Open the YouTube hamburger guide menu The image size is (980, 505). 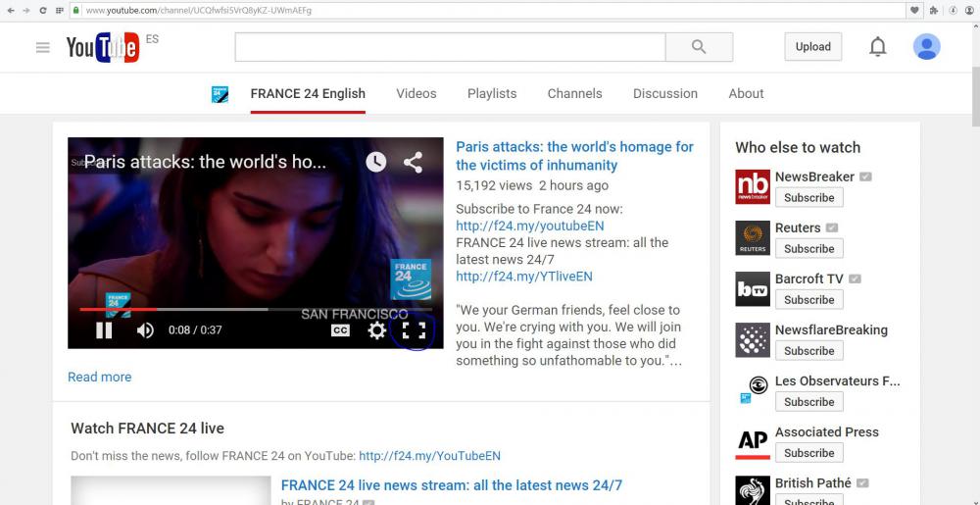click(x=42, y=47)
